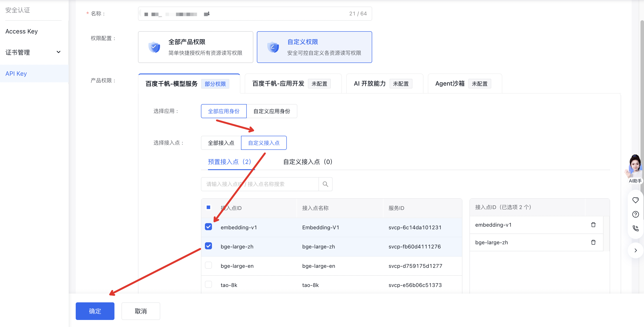Click the heart favorite icon
Viewport: 644px width, 327px height.
tap(635, 200)
